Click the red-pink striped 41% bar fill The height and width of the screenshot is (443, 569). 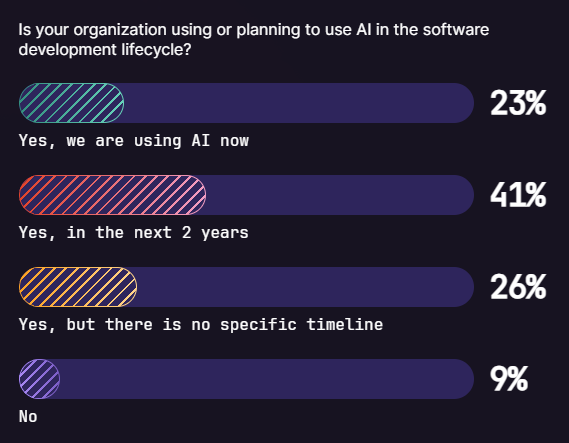point(112,195)
